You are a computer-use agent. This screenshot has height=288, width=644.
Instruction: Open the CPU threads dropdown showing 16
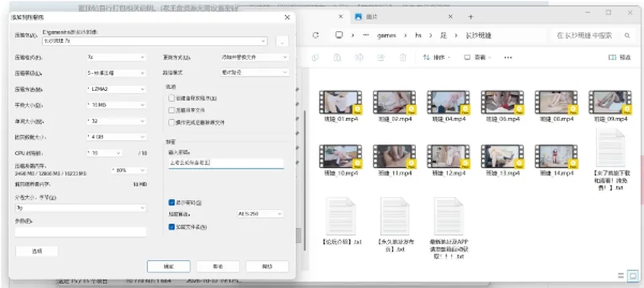104,153
